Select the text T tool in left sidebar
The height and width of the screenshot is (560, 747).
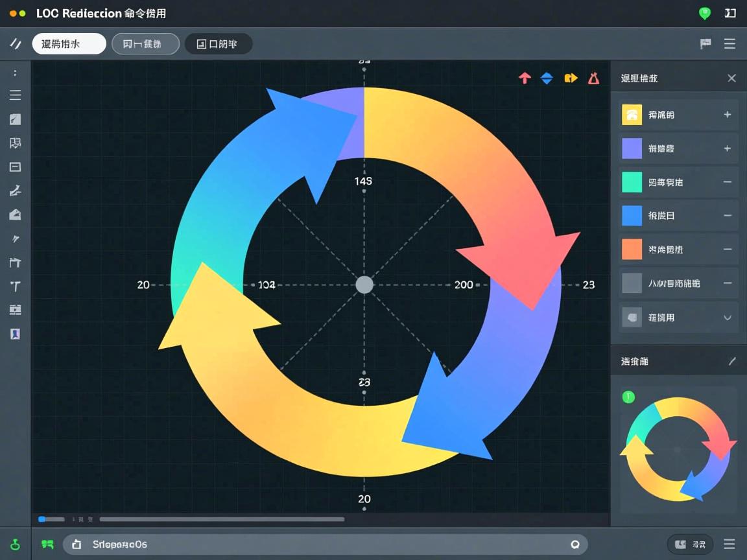15,286
